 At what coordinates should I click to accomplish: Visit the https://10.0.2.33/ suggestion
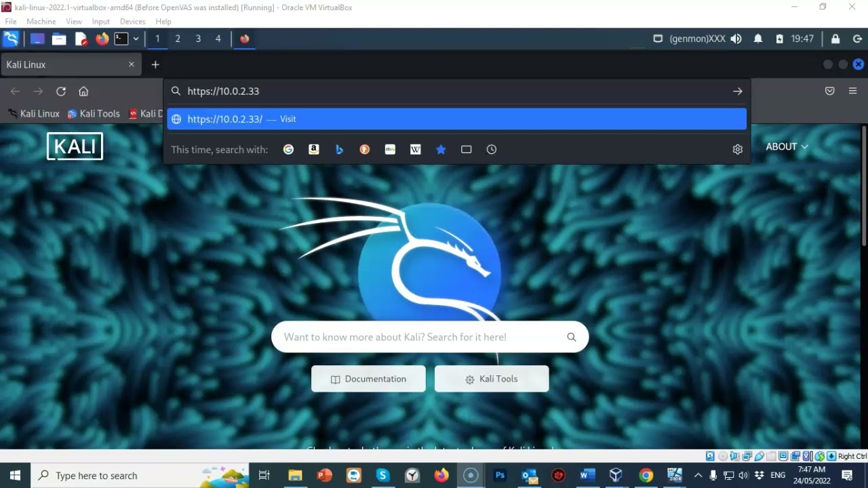tap(456, 119)
